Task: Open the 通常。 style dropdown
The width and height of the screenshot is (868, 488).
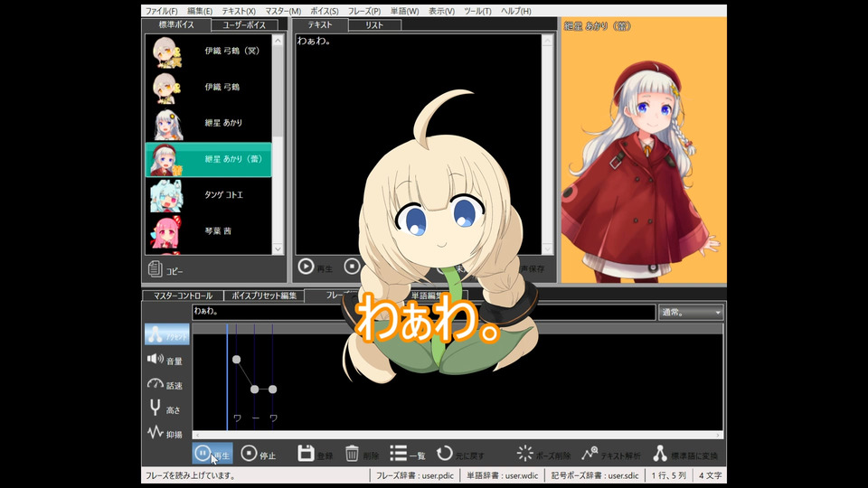Action: pos(691,312)
